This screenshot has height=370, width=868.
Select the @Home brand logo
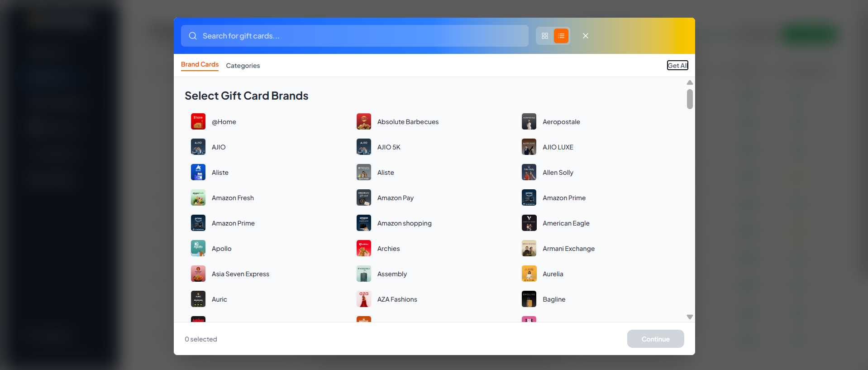tap(198, 121)
